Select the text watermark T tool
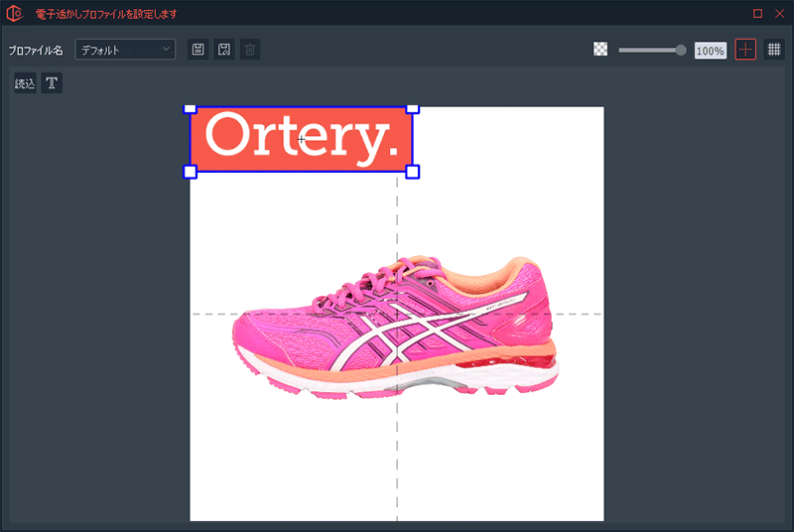 53,84
